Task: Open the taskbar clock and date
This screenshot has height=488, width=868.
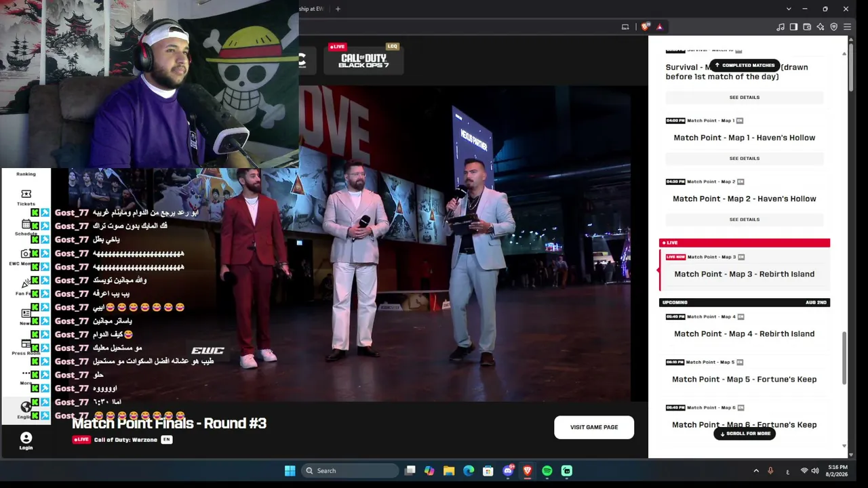Action: point(838,471)
